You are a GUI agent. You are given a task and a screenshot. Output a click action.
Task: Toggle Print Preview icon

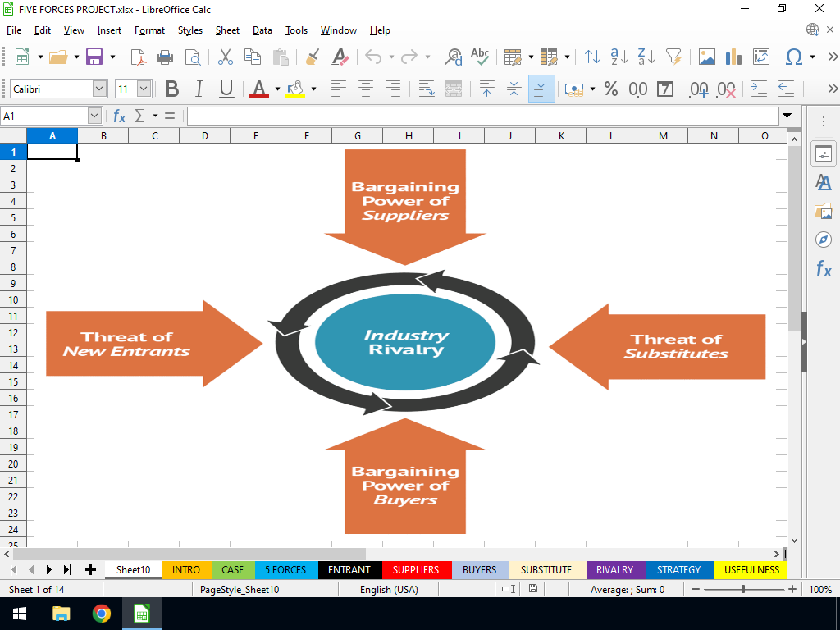tap(192, 57)
